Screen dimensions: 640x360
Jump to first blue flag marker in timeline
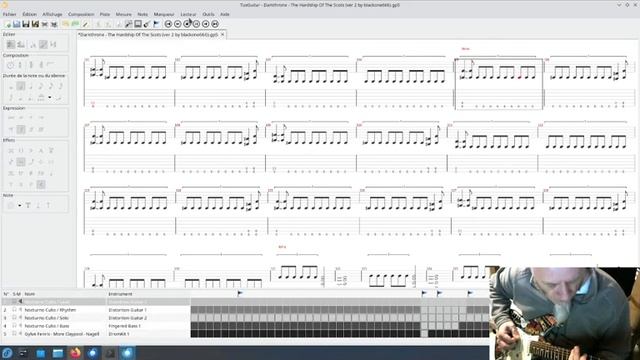click(240, 293)
